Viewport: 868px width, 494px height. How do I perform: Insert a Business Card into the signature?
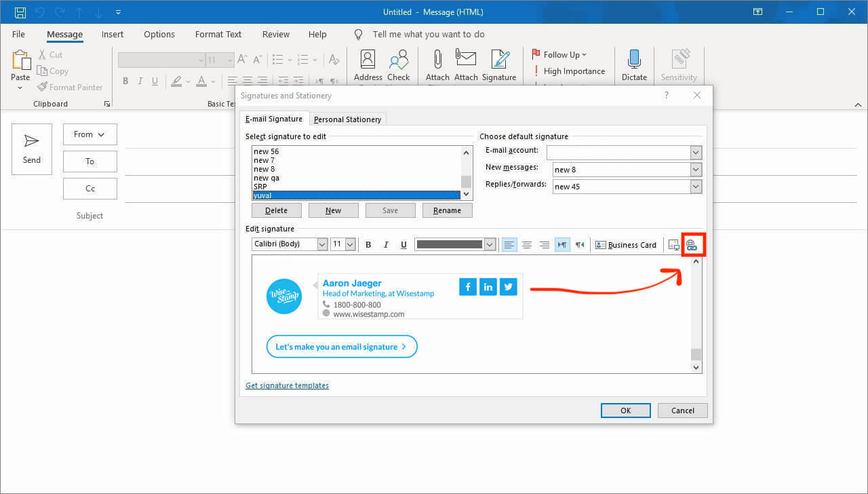[625, 244]
